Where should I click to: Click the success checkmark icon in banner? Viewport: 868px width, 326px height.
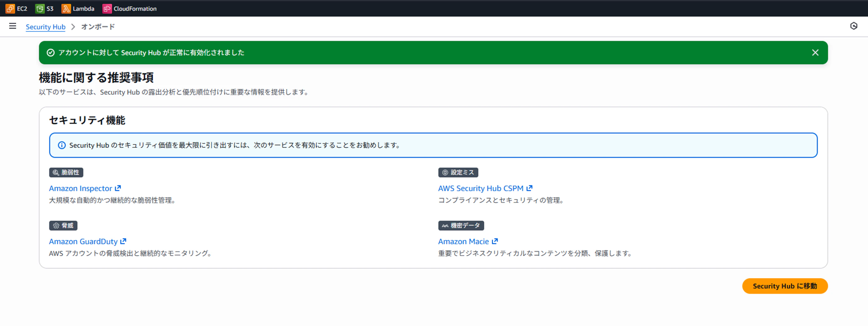pyautogui.click(x=50, y=53)
